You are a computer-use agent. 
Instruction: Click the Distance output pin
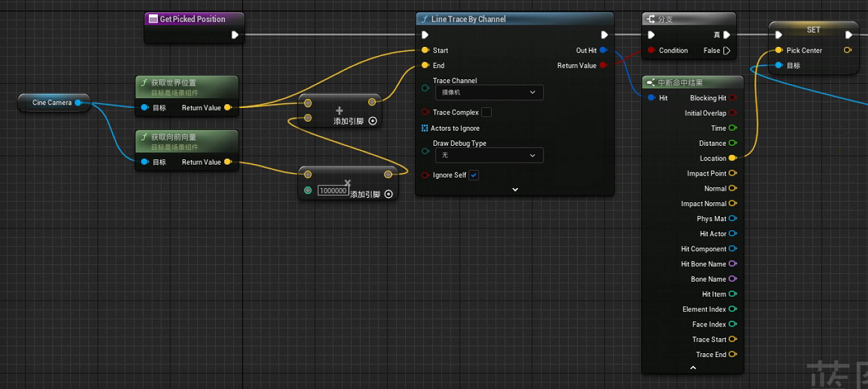pos(733,143)
